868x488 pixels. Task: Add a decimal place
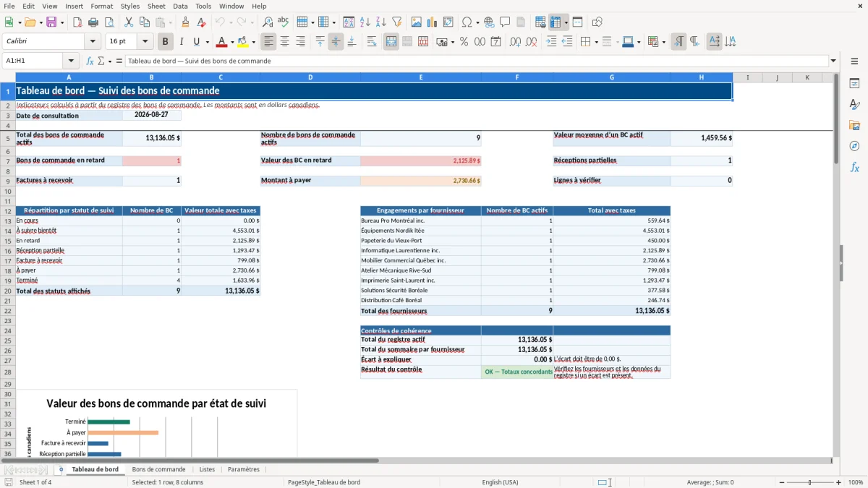point(516,42)
